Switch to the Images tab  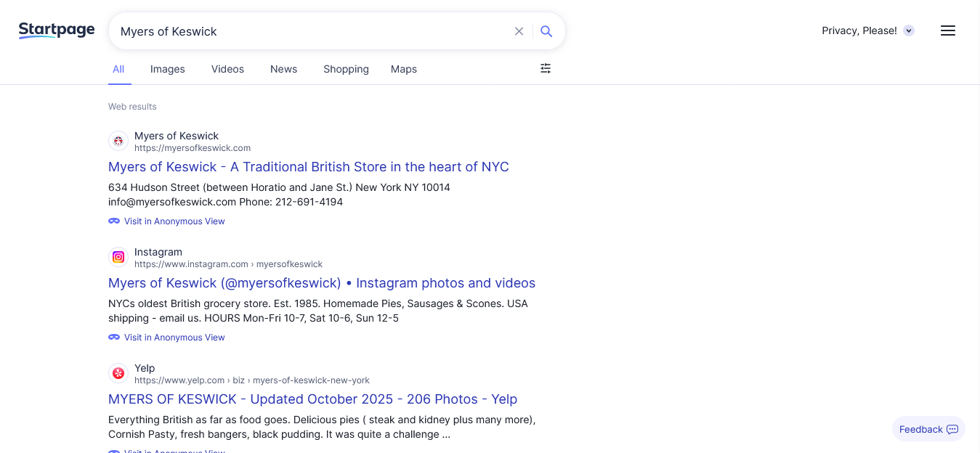click(x=168, y=69)
